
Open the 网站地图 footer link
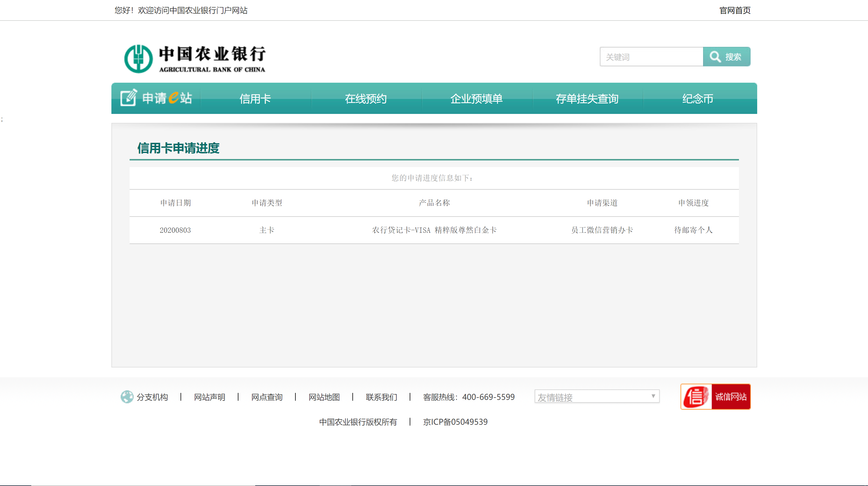pos(324,397)
